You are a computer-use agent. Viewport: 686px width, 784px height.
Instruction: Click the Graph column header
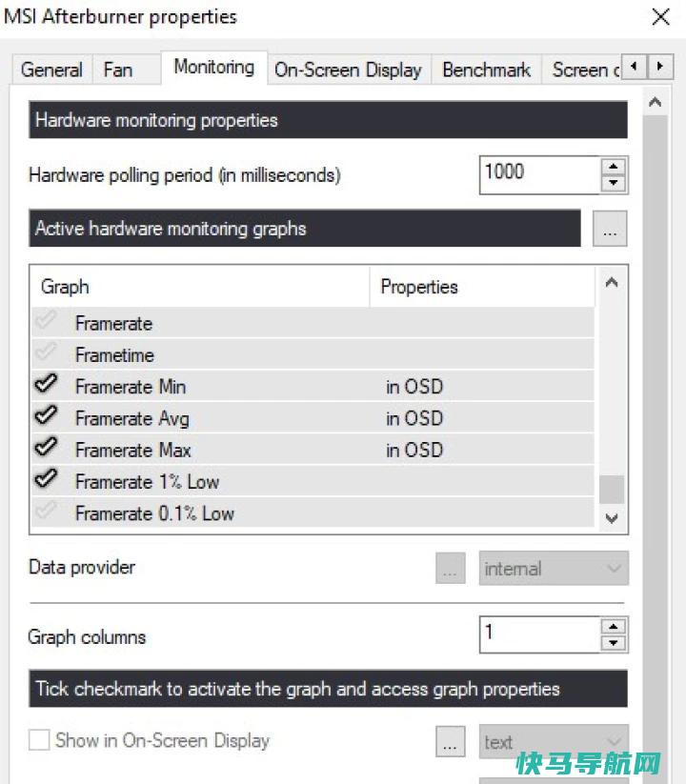tap(200, 287)
